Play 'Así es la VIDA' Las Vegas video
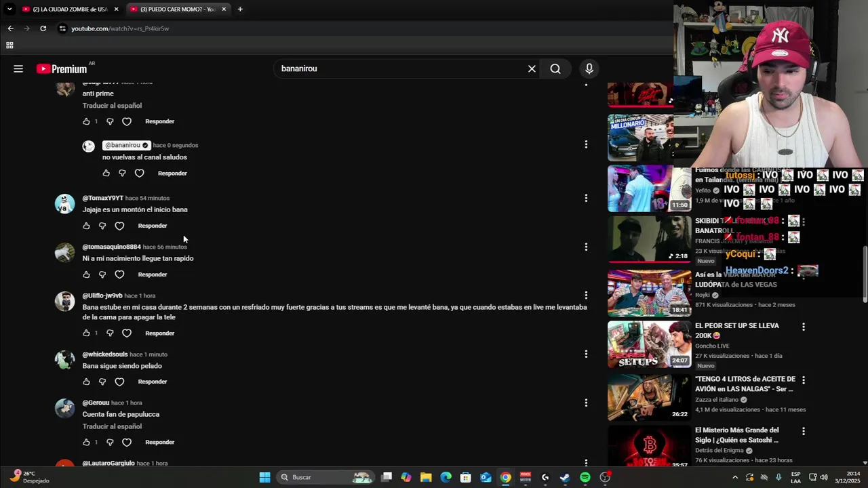868x488 pixels. [649, 293]
